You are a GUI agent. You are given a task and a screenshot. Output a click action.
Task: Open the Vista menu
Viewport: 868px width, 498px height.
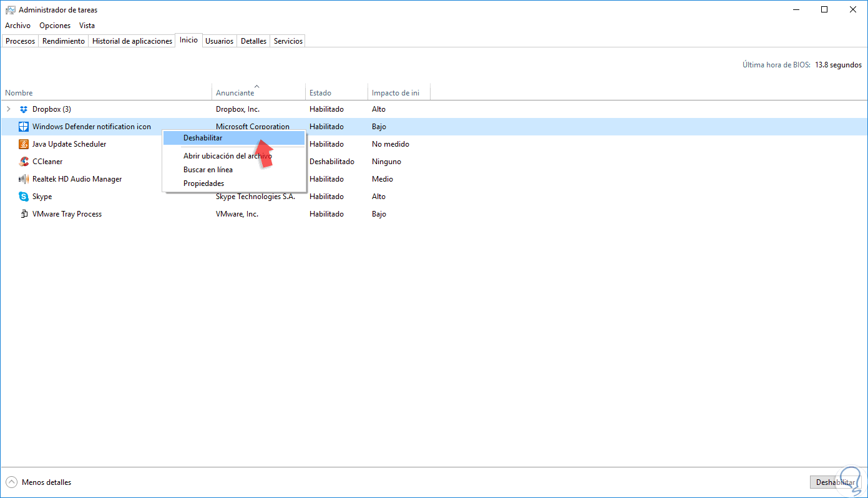(87, 26)
